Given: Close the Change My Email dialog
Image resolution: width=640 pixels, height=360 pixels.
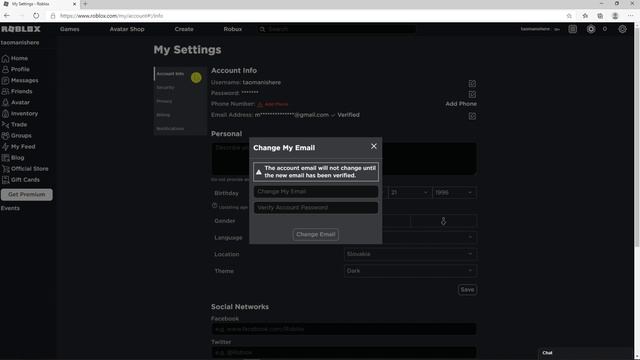Looking at the screenshot, I should 373,146.
